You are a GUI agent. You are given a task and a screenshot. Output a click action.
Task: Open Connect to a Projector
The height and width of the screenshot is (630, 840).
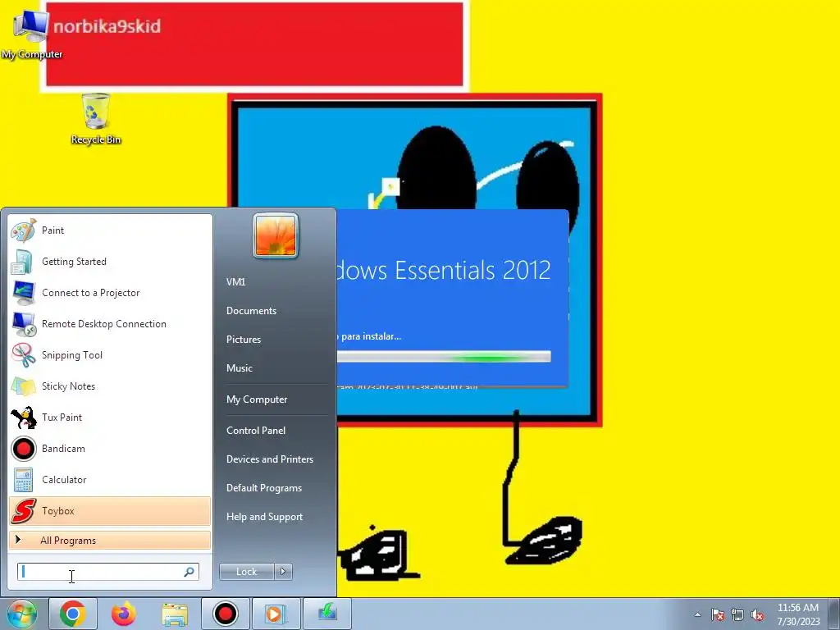(x=110, y=293)
